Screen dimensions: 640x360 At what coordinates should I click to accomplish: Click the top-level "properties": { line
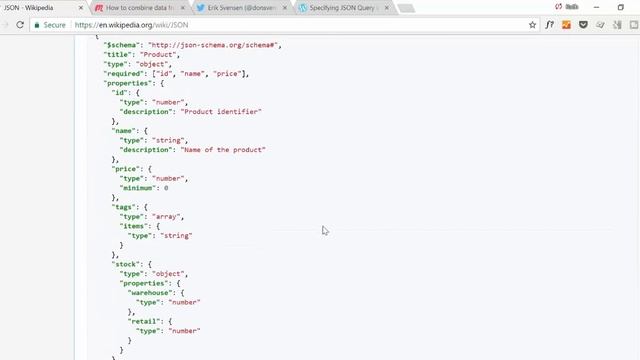133,83
